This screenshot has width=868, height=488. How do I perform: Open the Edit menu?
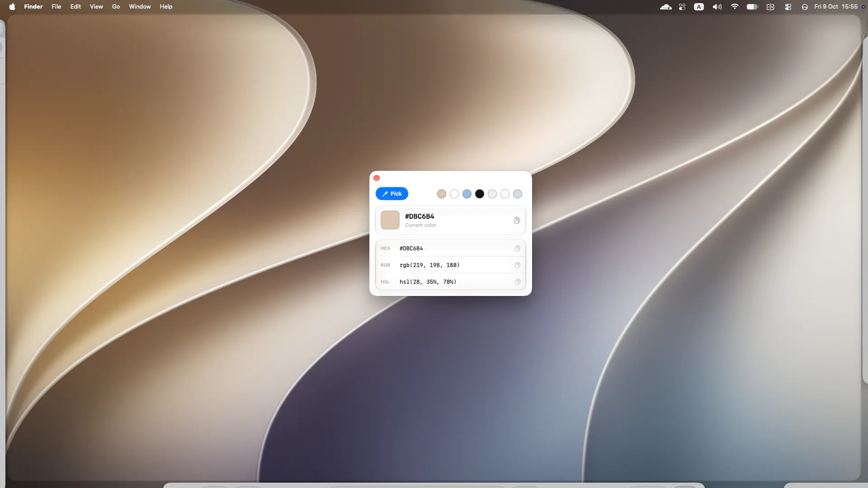tap(75, 7)
